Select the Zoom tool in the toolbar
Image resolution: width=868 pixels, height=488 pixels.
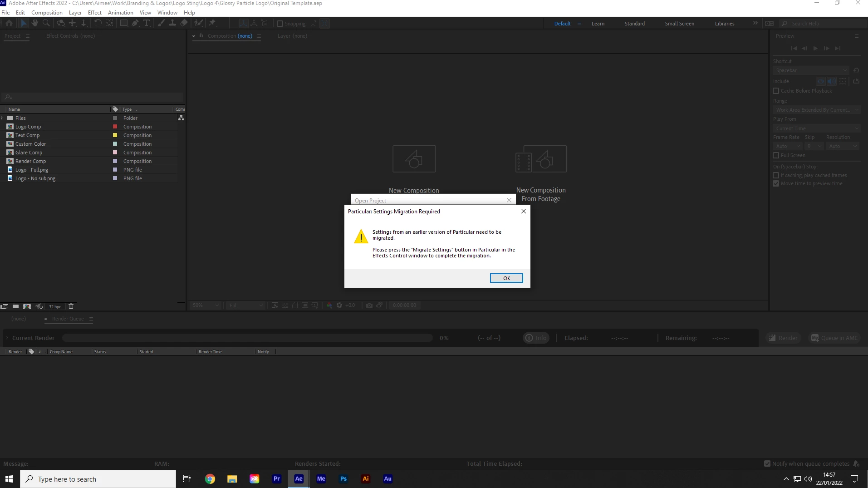[x=46, y=23]
